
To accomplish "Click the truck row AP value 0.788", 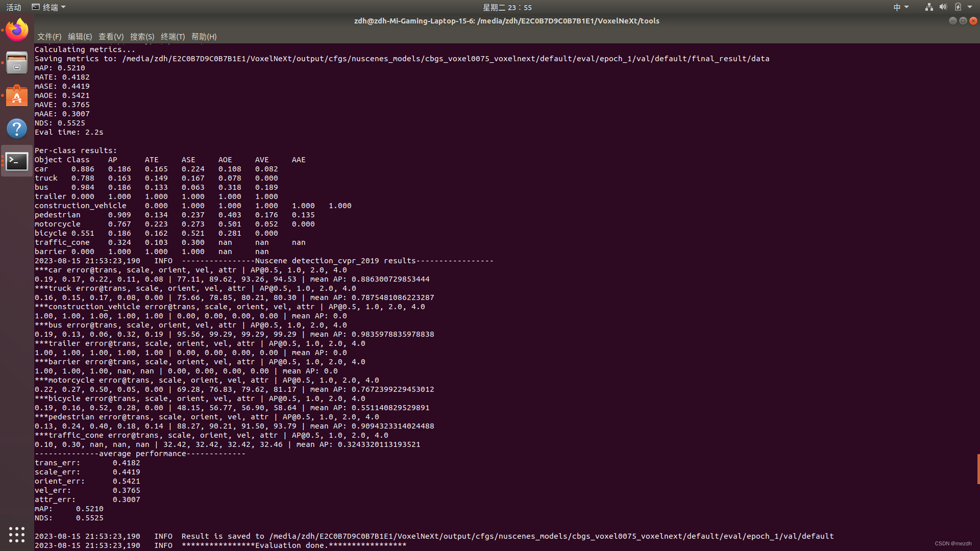I will (x=83, y=178).
